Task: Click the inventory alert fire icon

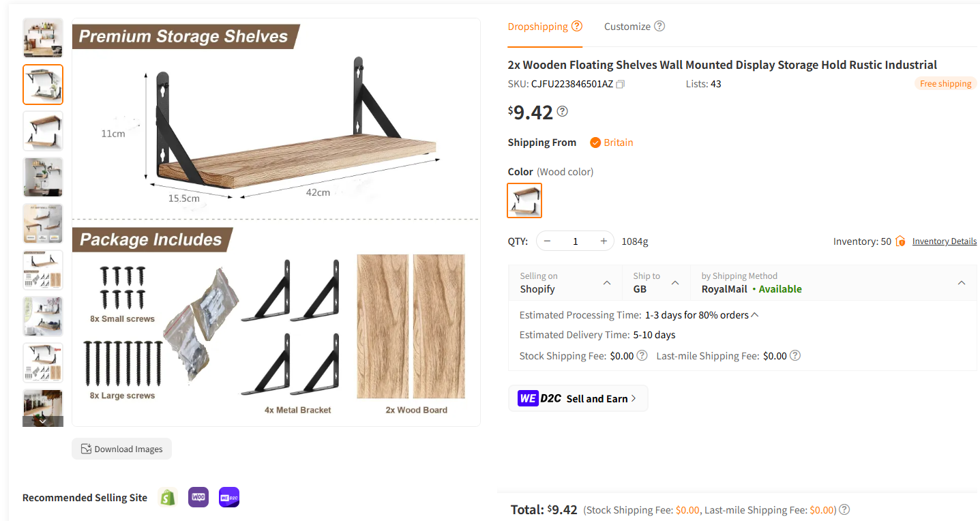Action: point(900,241)
